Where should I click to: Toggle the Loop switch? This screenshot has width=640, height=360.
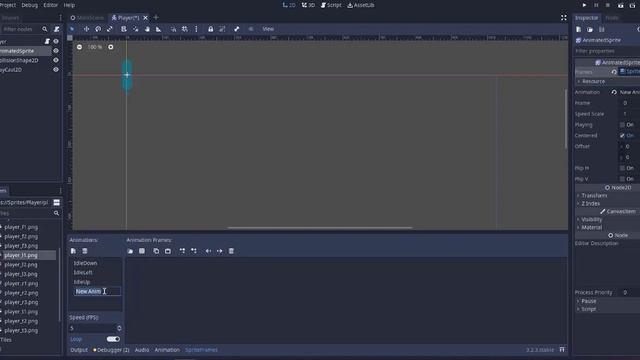point(113,339)
